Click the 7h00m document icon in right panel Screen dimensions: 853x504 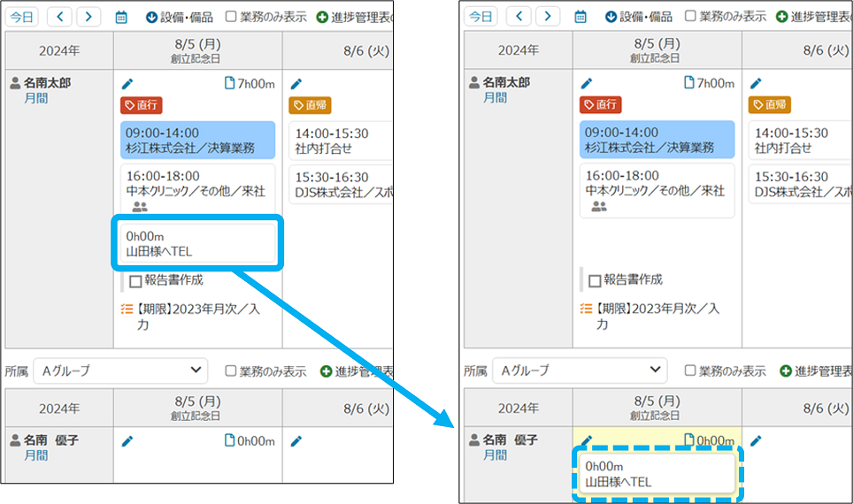[x=690, y=84]
